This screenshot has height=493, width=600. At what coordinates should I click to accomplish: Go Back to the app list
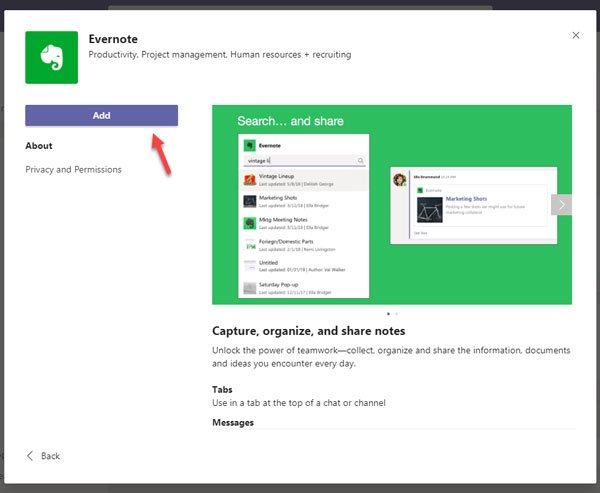point(43,456)
